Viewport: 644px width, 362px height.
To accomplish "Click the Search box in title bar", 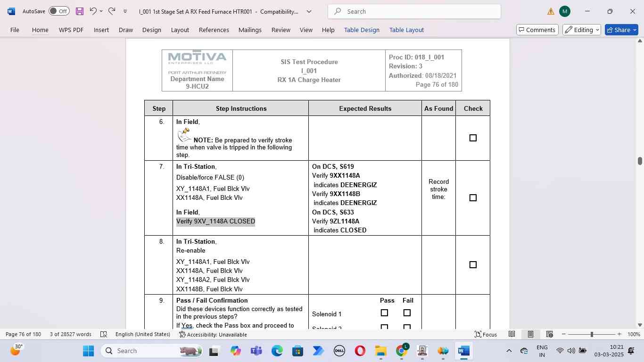I will tap(414, 11).
